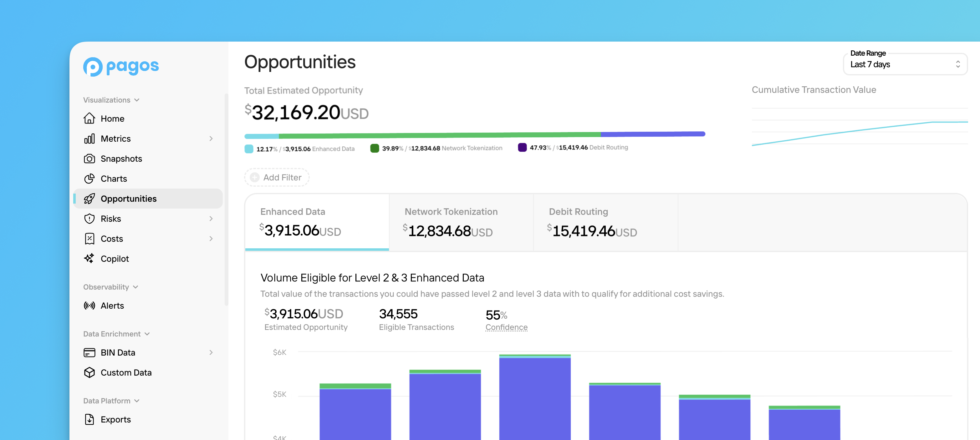The image size is (980, 440).
Task: Click the Opportunities rocket icon
Action: (x=89, y=199)
